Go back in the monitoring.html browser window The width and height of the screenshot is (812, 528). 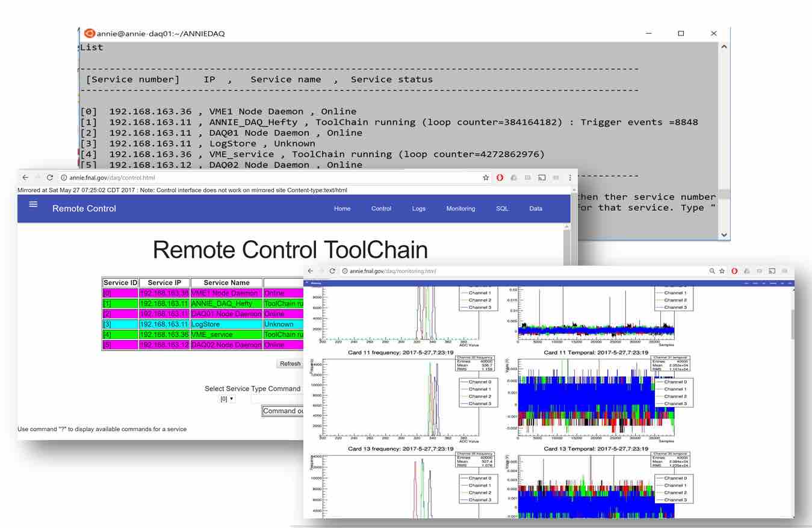(x=311, y=271)
